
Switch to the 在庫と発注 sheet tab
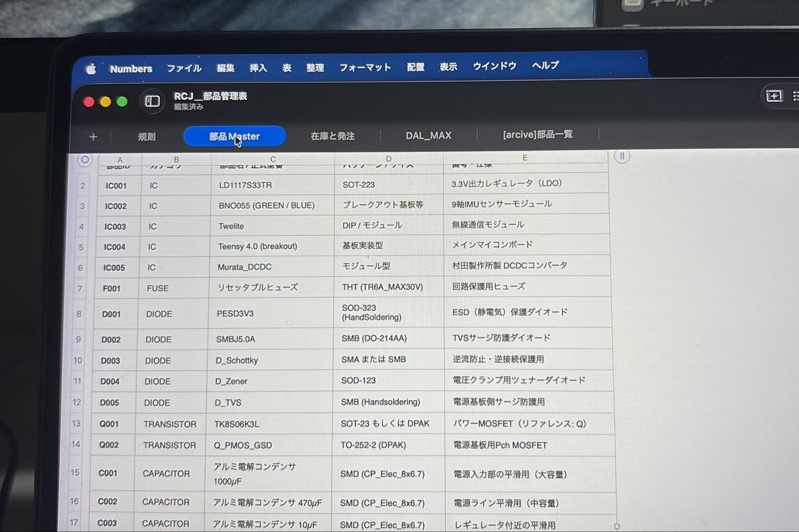click(x=333, y=136)
